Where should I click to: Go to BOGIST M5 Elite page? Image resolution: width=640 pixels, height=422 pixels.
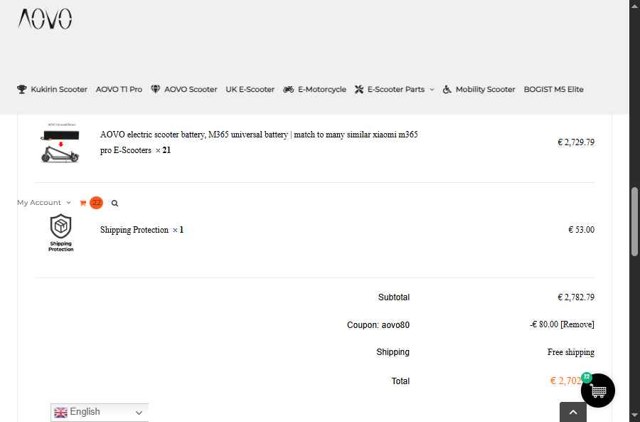[553, 89]
